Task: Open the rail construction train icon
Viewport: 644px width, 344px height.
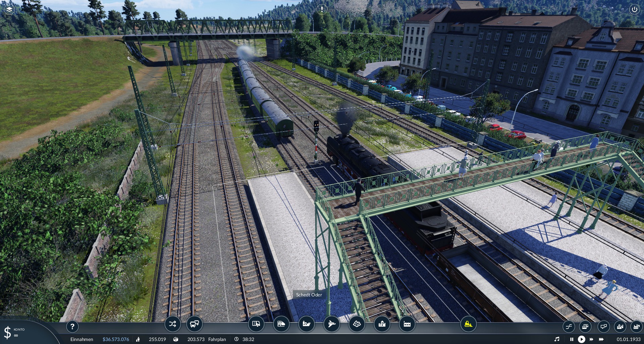Action: click(x=281, y=324)
